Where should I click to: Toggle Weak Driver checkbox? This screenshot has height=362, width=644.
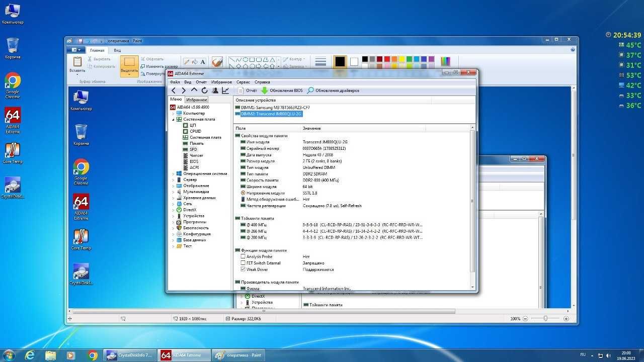pos(243,269)
